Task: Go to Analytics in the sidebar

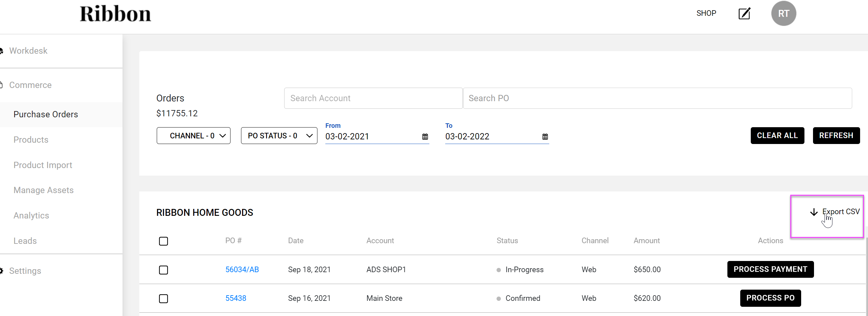Action: 31,215
